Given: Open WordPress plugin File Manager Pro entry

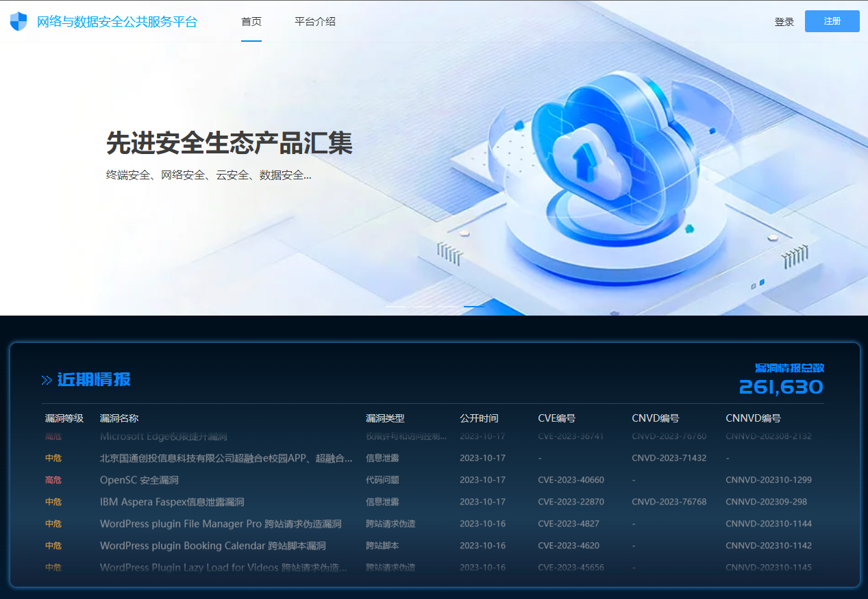Looking at the screenshot, I should coord(221,524).
